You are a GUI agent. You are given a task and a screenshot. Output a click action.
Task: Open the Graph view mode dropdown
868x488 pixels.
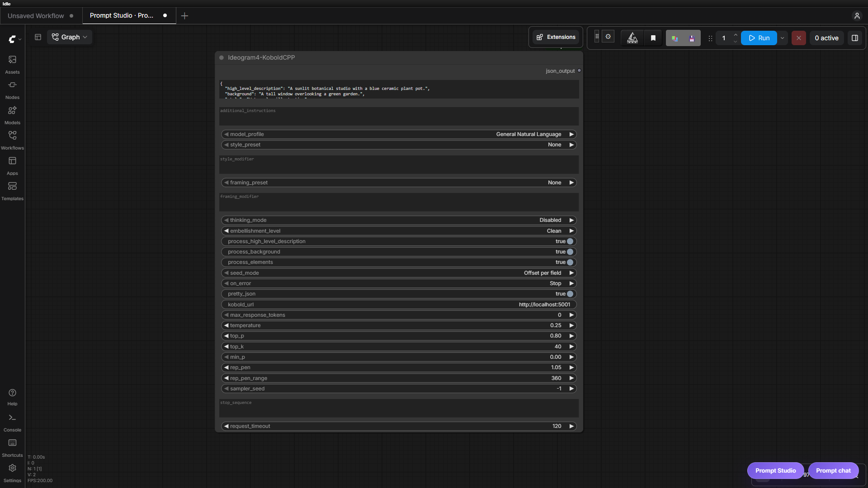tap(69, 37)
